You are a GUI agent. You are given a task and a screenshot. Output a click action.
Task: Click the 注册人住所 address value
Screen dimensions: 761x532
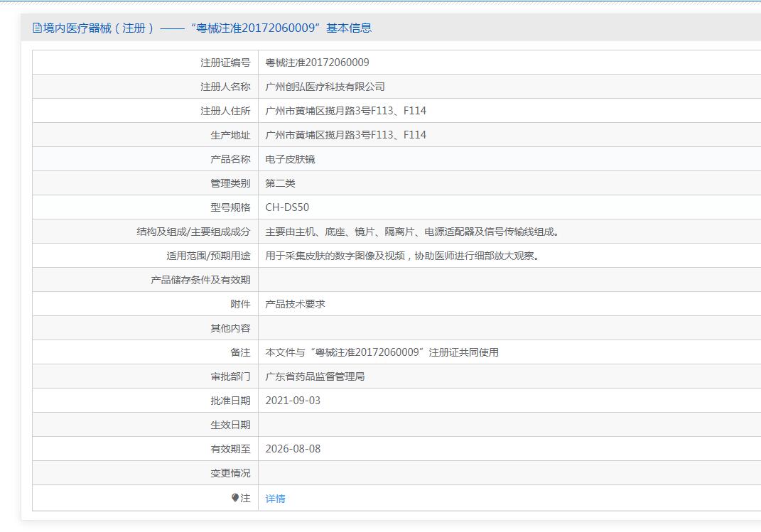pyautogui.click(x=345, y=111)
